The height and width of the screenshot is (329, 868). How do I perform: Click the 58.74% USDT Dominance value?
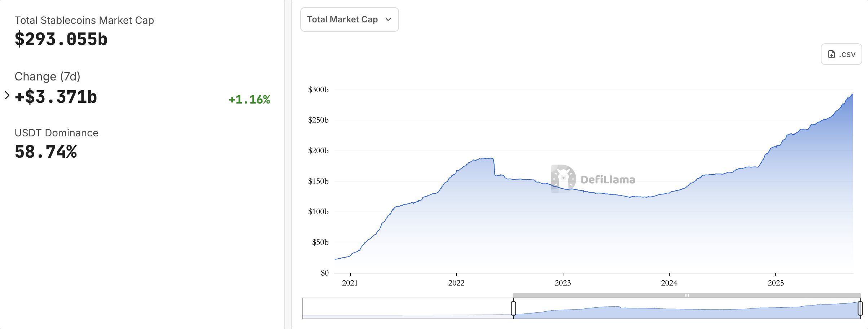coord(46,152)
